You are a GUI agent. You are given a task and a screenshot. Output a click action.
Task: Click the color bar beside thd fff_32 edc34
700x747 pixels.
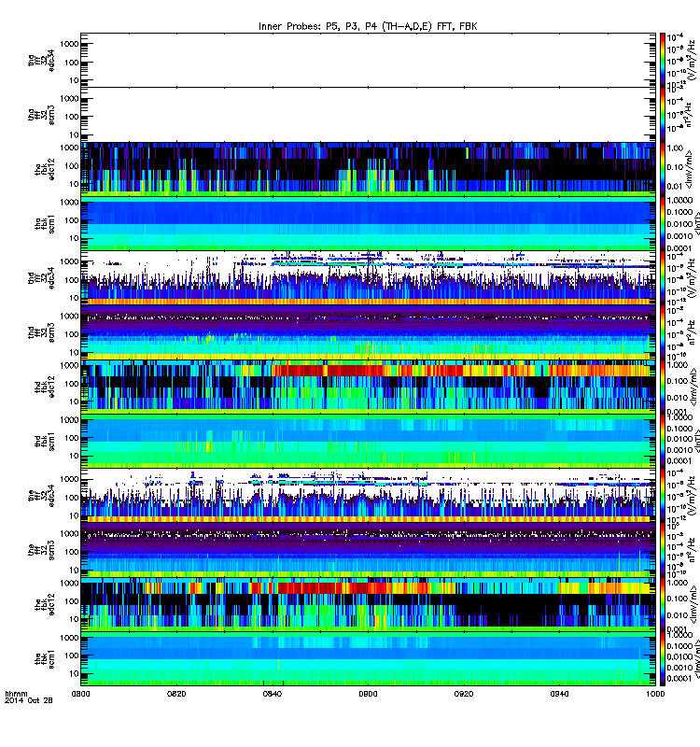coord(663,277)
